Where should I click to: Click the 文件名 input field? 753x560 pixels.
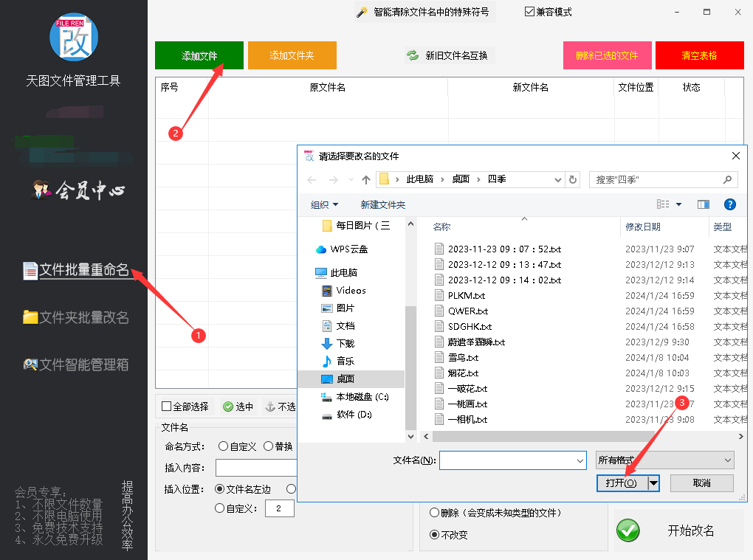tap(512, 460)
